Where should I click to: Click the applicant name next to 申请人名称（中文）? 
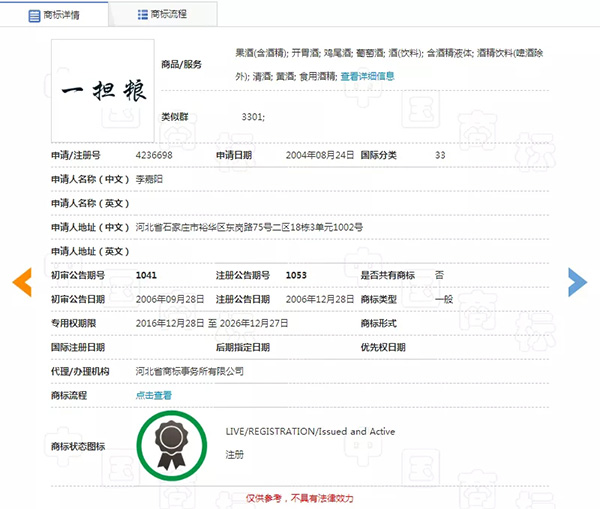150,180
